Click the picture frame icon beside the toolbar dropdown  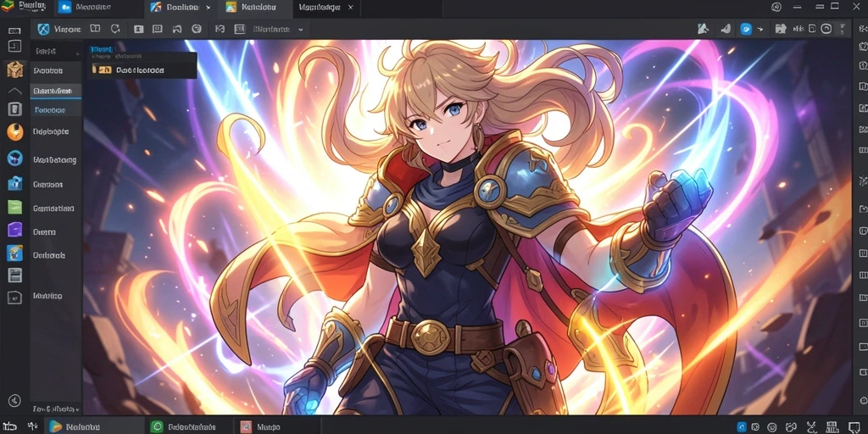coord(240,30)
